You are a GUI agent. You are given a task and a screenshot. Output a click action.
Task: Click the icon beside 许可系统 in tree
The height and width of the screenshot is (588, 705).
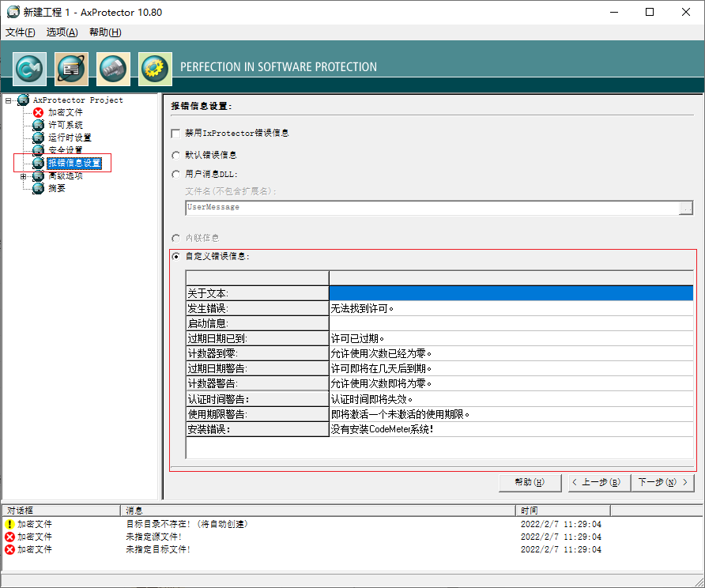pos(39,125)
